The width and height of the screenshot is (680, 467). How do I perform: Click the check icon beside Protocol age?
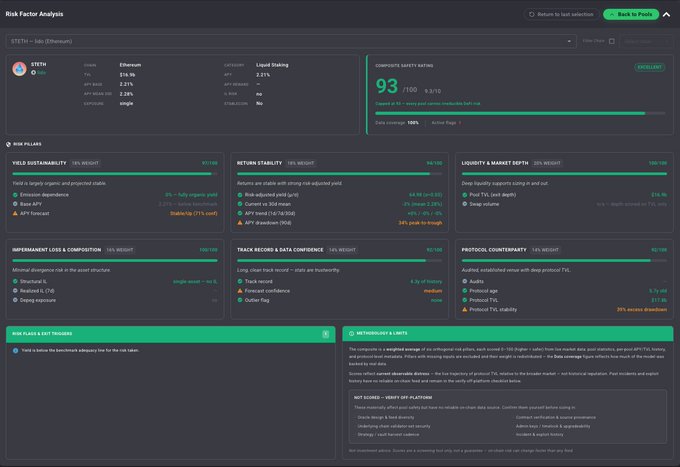point(464,291)
